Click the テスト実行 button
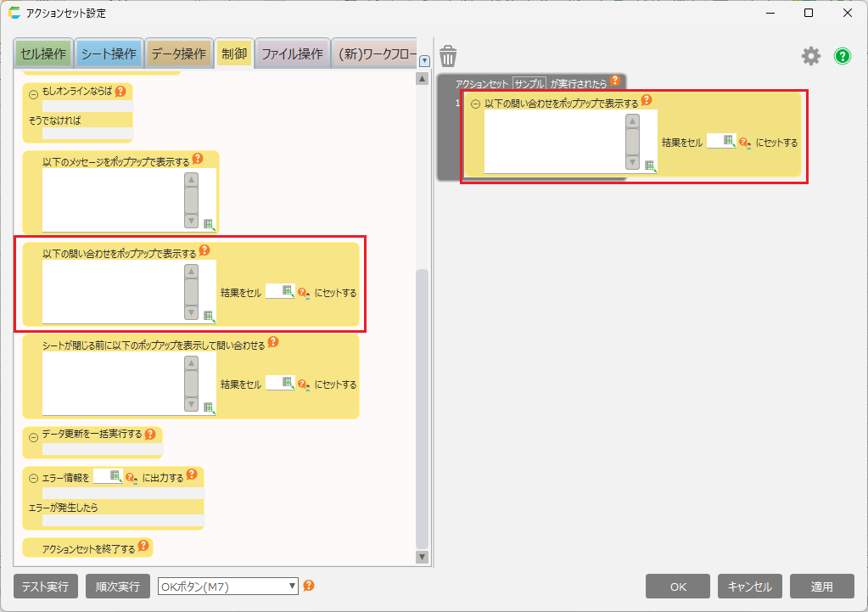Image resolution: width=868 pixels, height=612 pixels. point(46,587)
